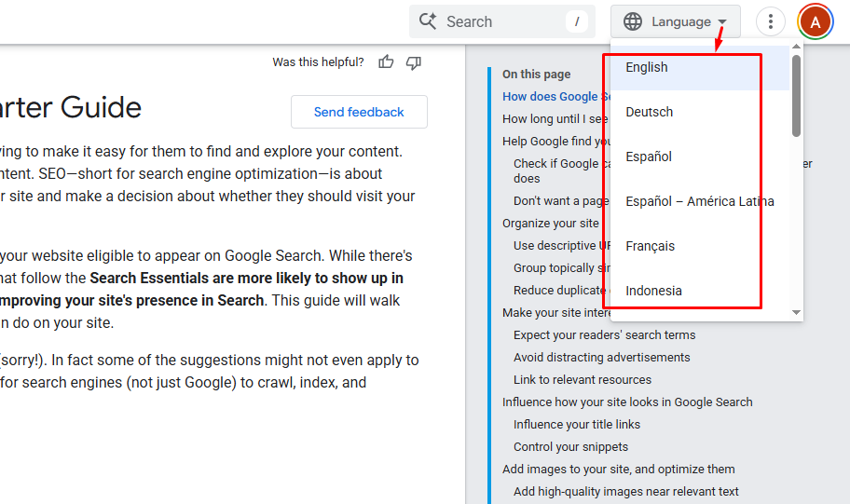Screen dimensions: 850x504
Task: Click the thumbs up helpful icon
Action: coord(386,62)
